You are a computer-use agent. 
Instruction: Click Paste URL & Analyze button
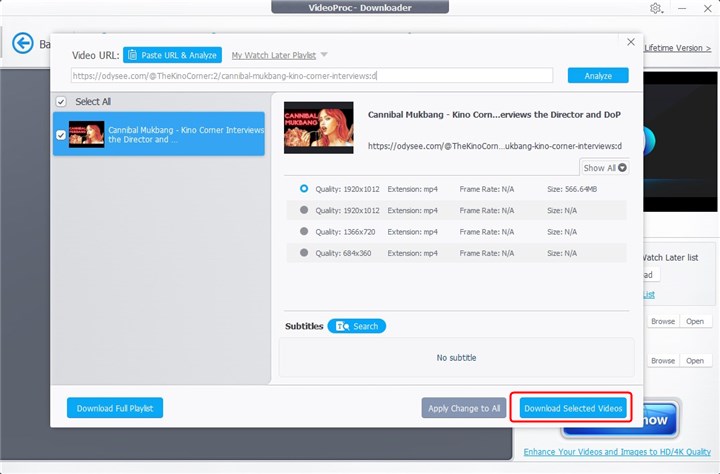(x=172, y=55)
